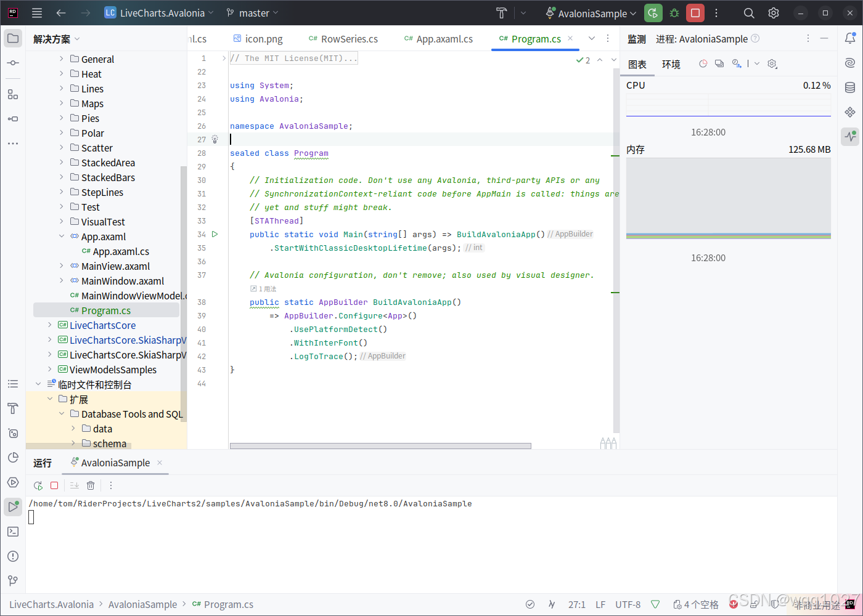Stop the running process with the red toolbar button
This screenshot has width=863, height=616.
tap(695, 13)
